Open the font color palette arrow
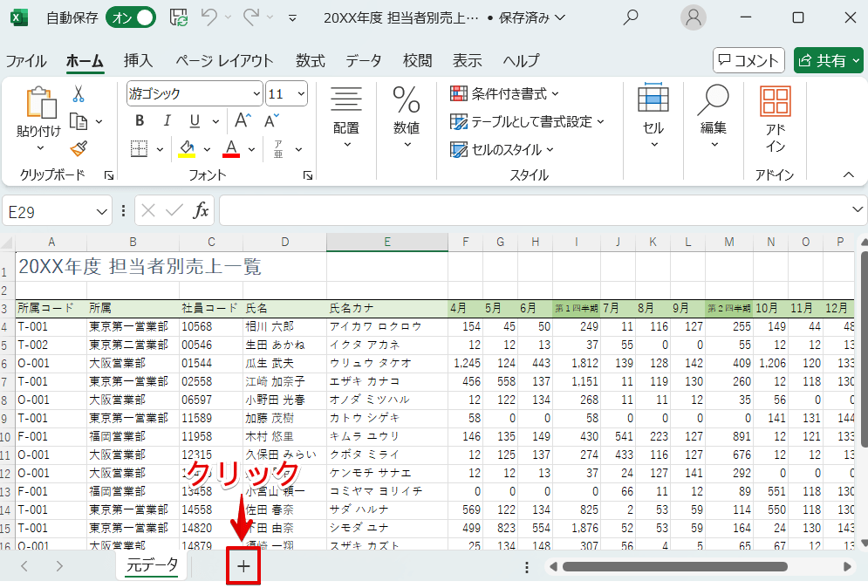The width and height of the screenshot is (868, 588). coord(251,149)
